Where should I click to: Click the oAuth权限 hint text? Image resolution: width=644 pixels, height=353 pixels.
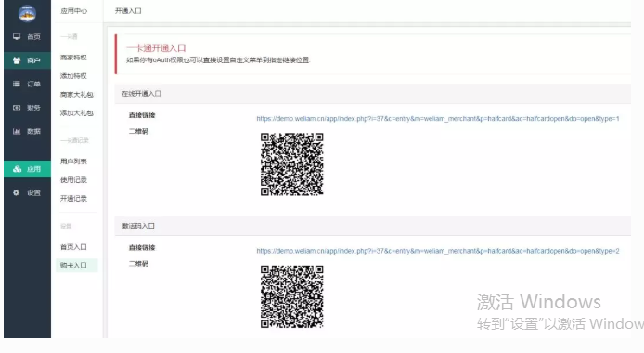click(218, 60)
